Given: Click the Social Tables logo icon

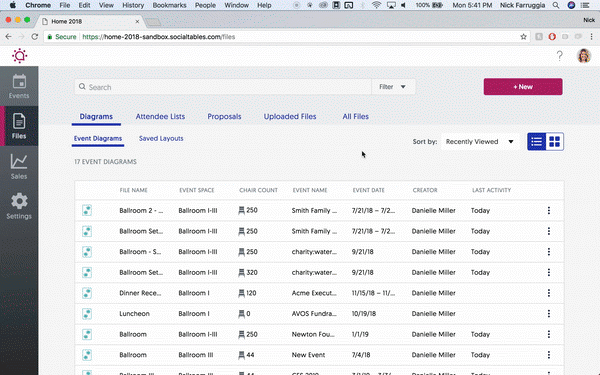Looking at the screenshot, I should point(20,56).
